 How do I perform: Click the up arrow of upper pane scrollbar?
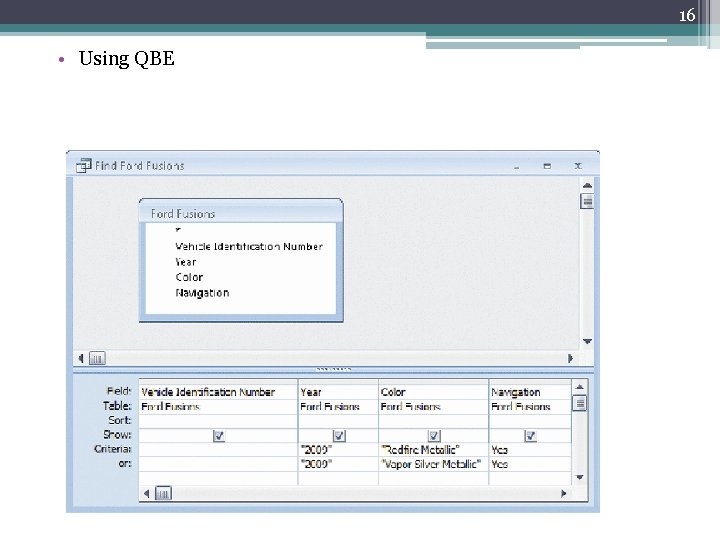click(x=587, y=186)
